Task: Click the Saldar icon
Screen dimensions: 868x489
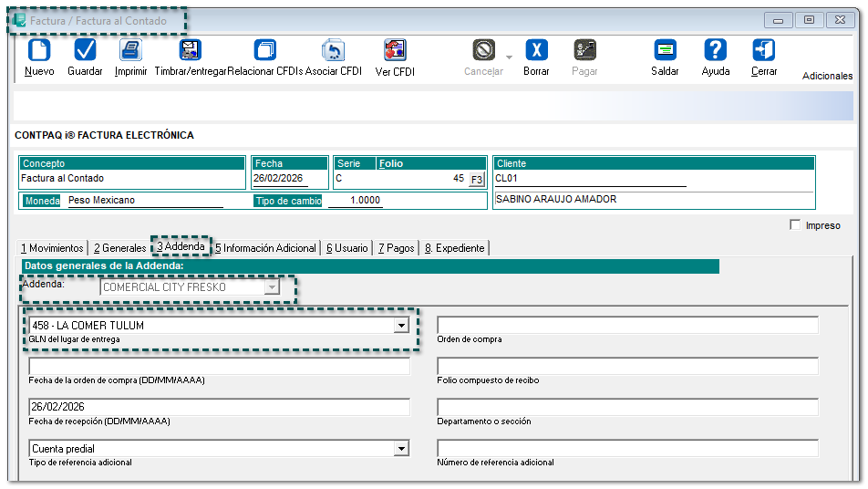Action: (x=665, y=51)
